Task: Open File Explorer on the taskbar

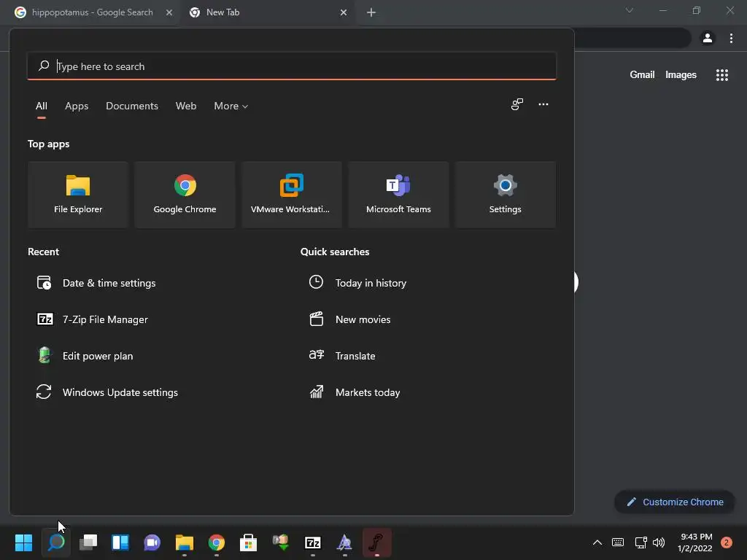Action: pos(185,542)
